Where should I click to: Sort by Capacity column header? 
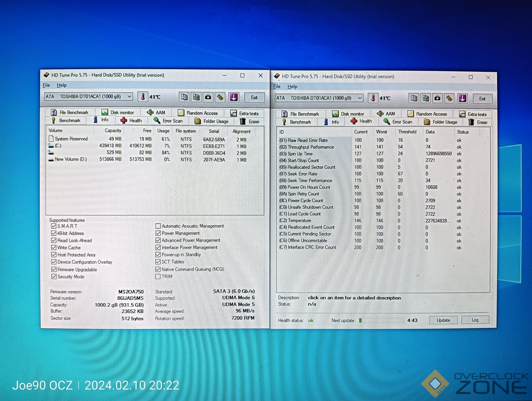(108, 131)
